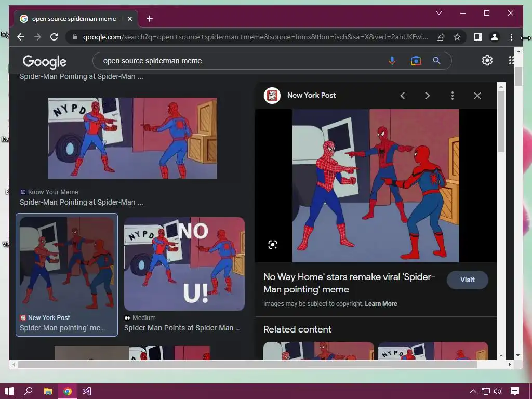Open the Chrome side panel icon
The height and width of the screenshot is (399, 532).
pos(478,37)
